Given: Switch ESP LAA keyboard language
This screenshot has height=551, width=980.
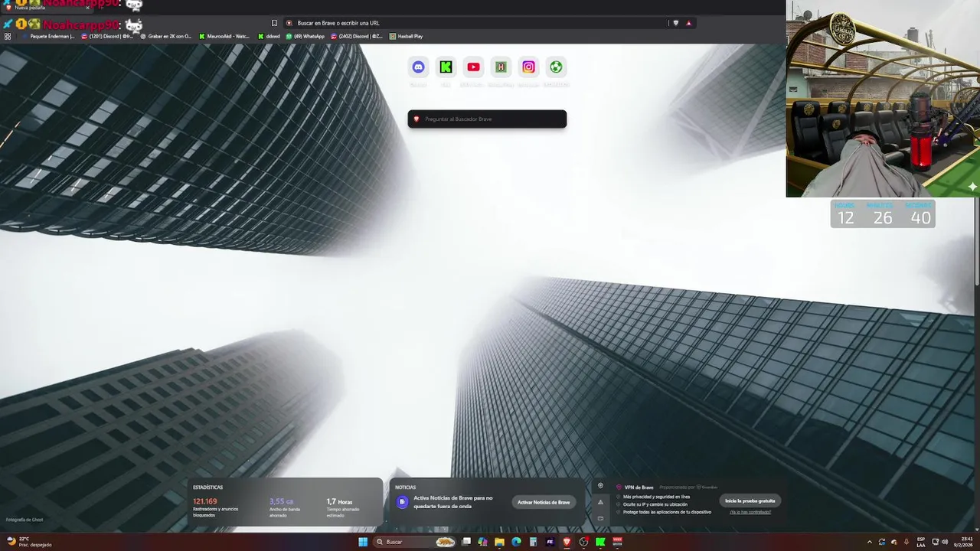Looking at the screenshot, I should pos(920,542).
